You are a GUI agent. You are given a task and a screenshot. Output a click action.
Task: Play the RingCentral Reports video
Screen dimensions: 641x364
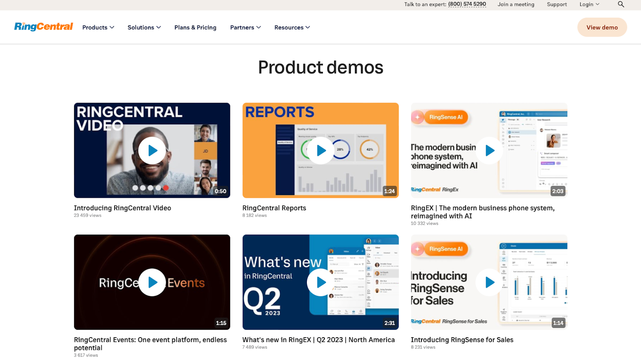320,151
